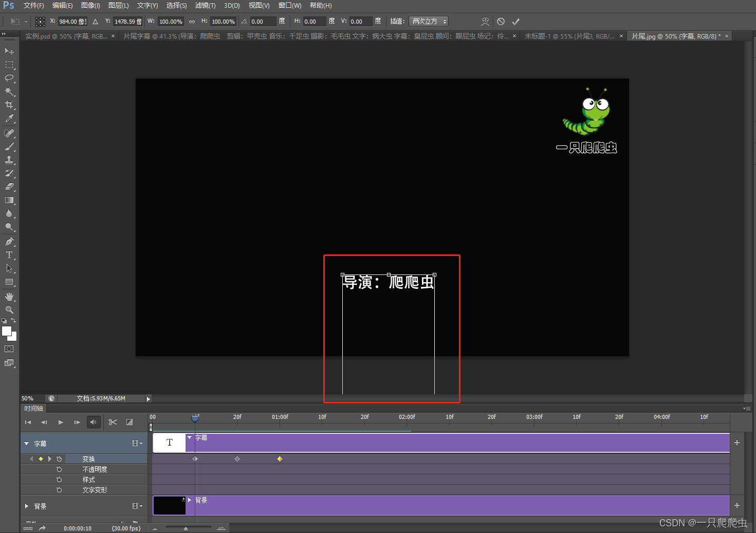756x533 pixels.
Task: Click the triangle on 字幕 clip
Action: click(190, 437)
